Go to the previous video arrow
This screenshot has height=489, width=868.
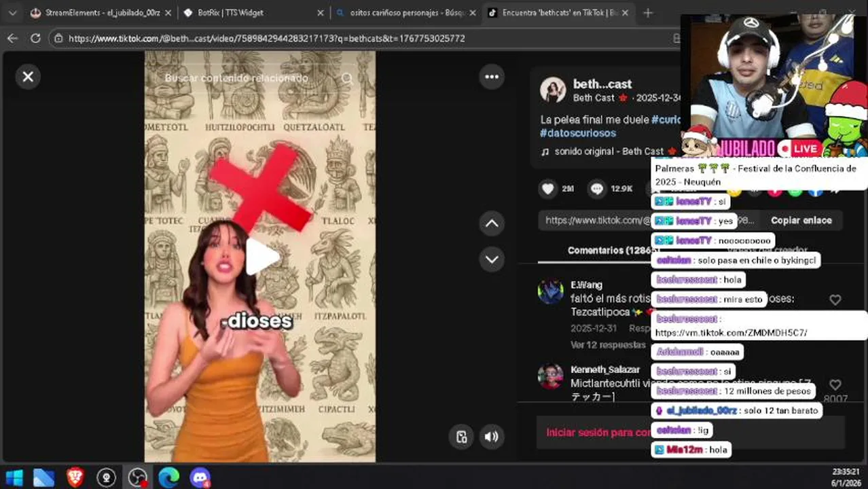click(x=492, y=223)
